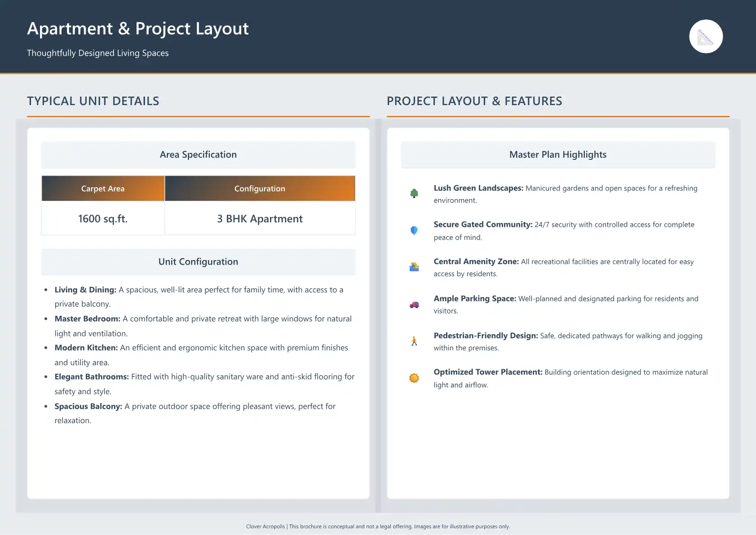Click the sun icon for Optimized Tower Placement
The image size is (756, 535).
(x=414, y=378)
